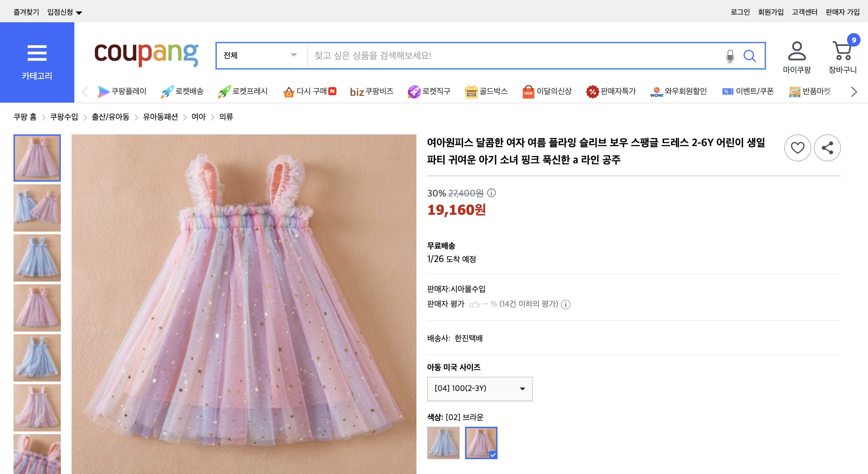Screen dimensions: 868x474
Task: Click the search magnifier icon
Action: (x=750, y=56)
